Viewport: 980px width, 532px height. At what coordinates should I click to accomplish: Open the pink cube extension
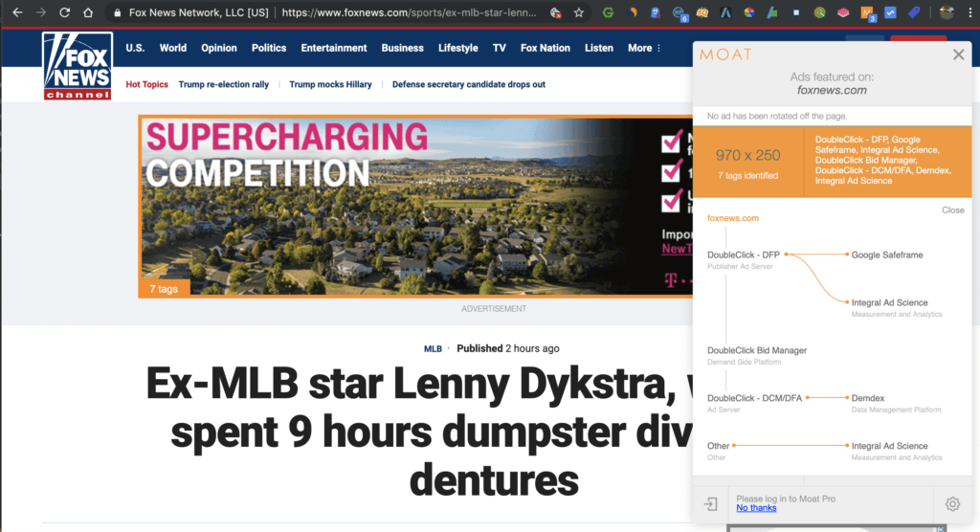(x=843, y=12)
